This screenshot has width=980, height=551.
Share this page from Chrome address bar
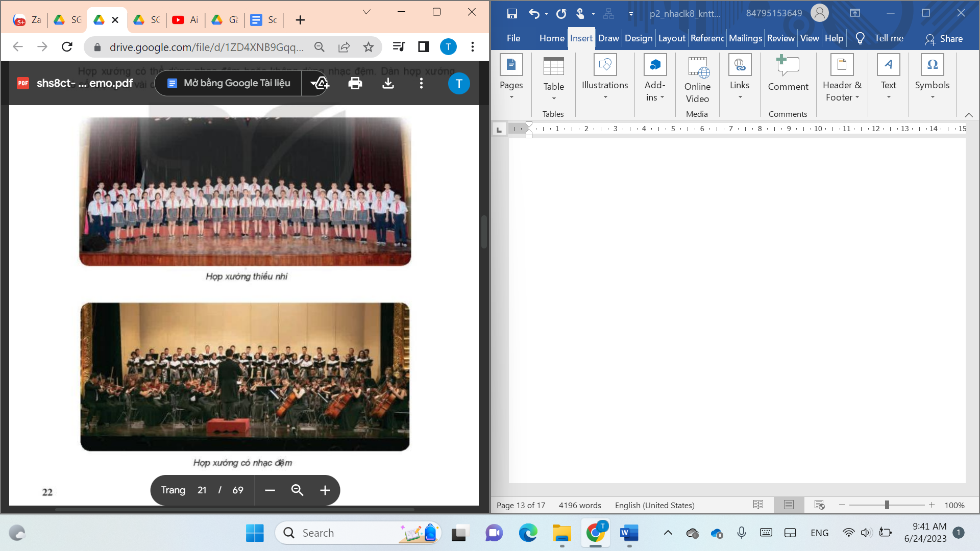(344, 47)
